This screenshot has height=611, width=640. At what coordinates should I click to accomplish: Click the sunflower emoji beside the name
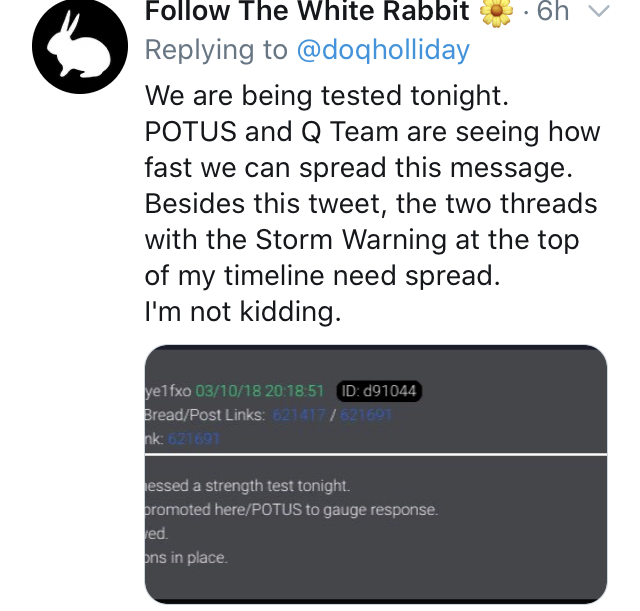tap(494, 12)
